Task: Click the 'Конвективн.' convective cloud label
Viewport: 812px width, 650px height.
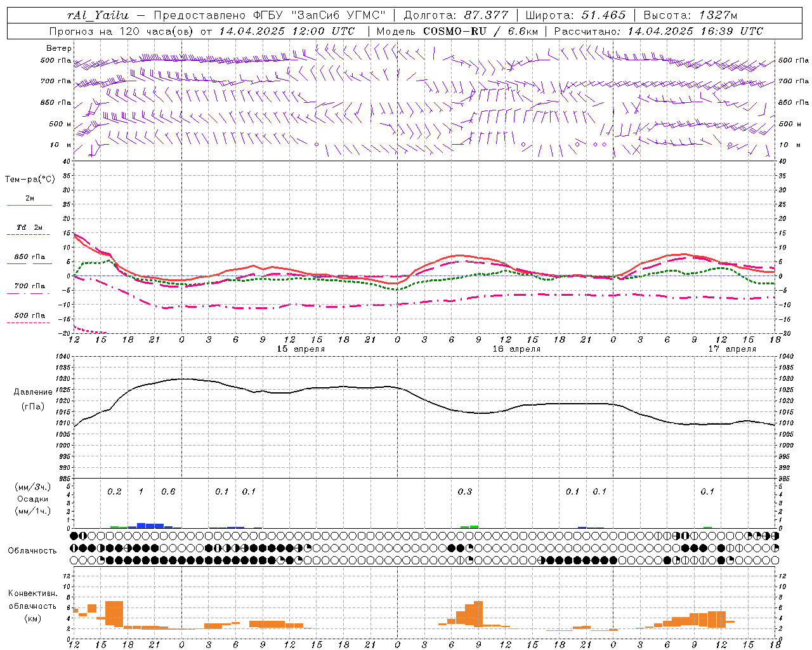Action: (x=32, y=594)
